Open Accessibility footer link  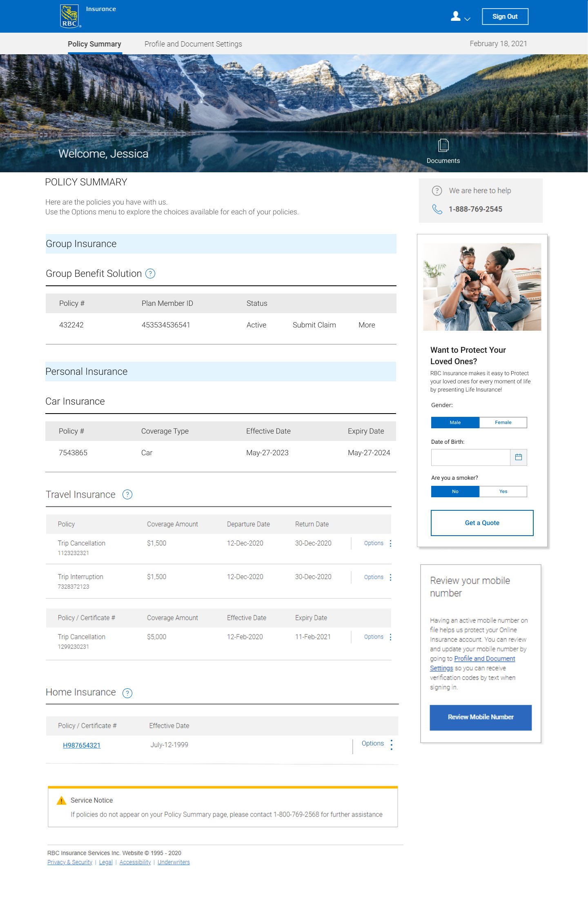pyautogui.click(x=135, y=862)
